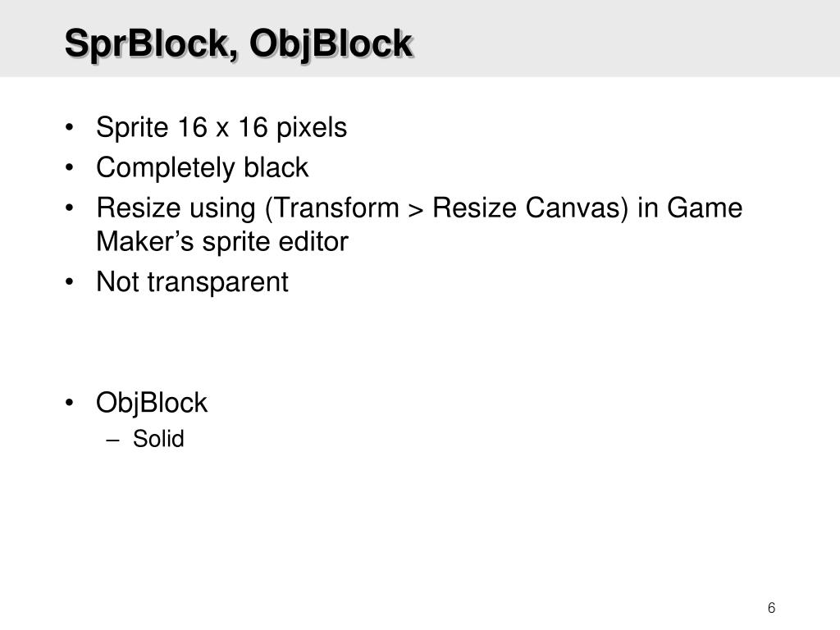Click the word ObjBlock in the slide title
840x630 pixels.
pos(331,43)
